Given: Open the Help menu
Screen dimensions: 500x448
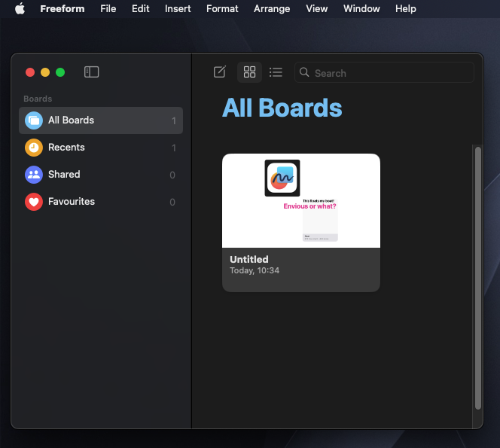Looking at the screenshot, I should [406, 8].
